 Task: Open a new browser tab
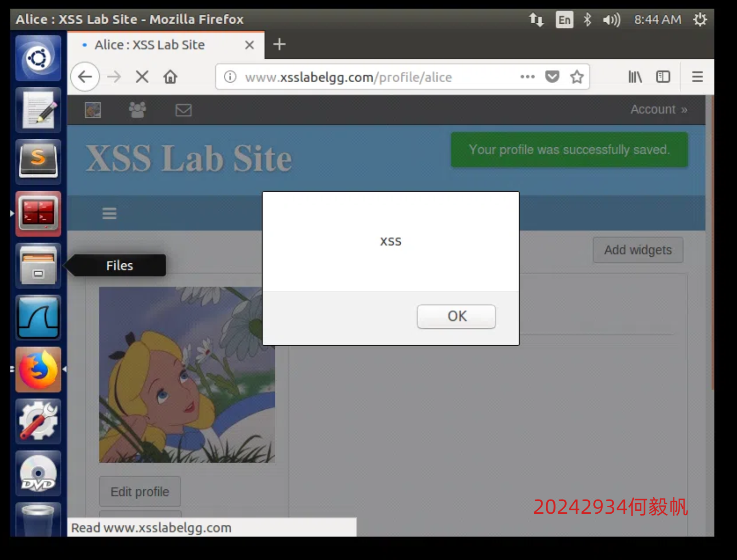pos(279,44)
